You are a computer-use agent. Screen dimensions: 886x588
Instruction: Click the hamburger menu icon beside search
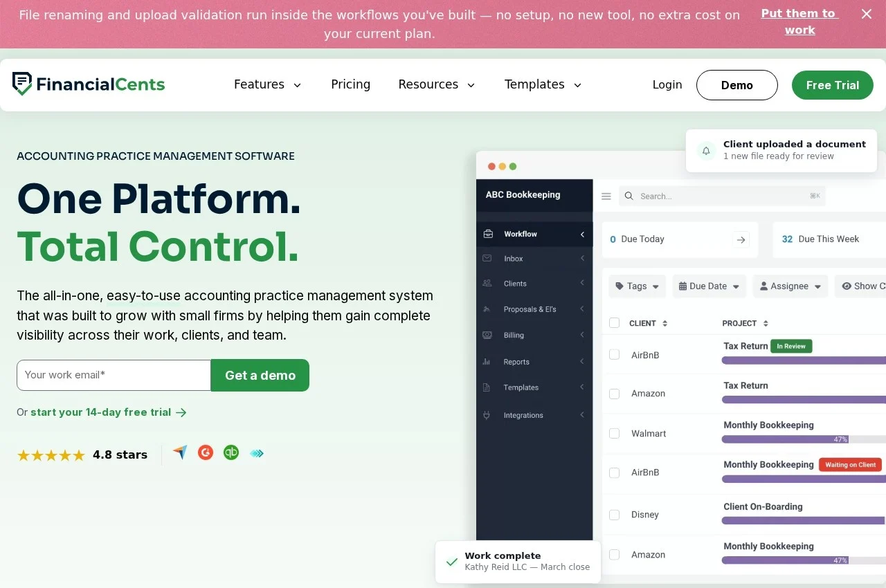(x=606, y=196)
